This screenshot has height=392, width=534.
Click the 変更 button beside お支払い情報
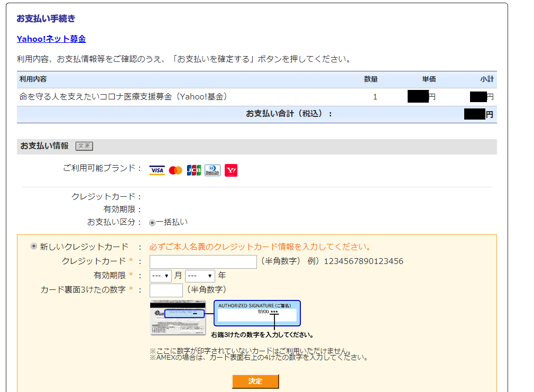coord(84,146)
